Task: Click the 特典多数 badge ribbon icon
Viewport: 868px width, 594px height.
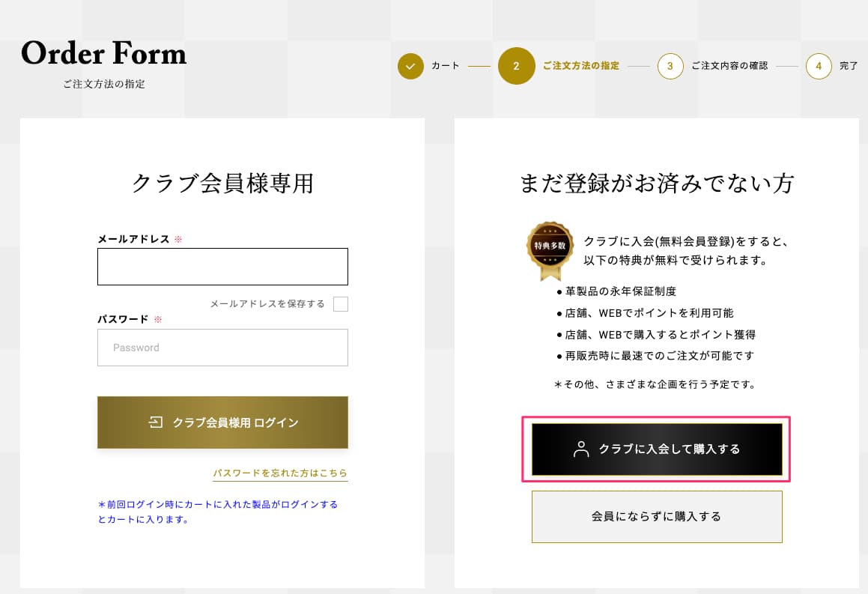Action: (550, 250)
